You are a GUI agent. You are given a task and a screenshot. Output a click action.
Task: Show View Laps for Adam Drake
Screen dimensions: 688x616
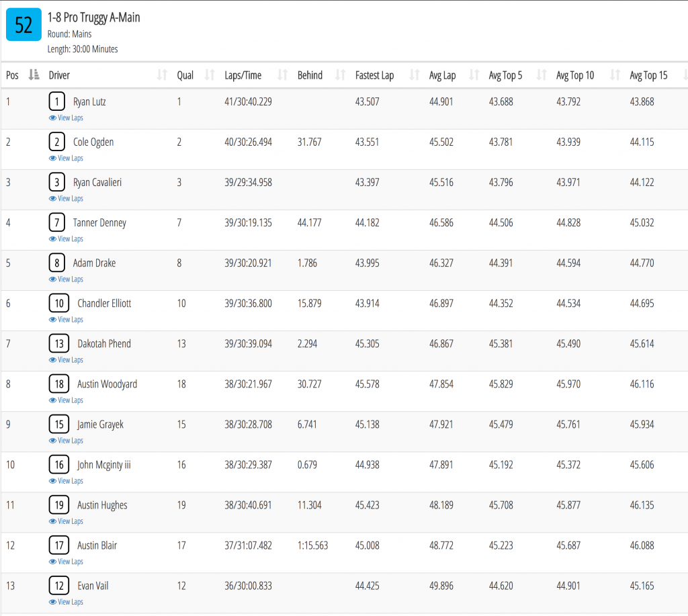pos(66,279)
